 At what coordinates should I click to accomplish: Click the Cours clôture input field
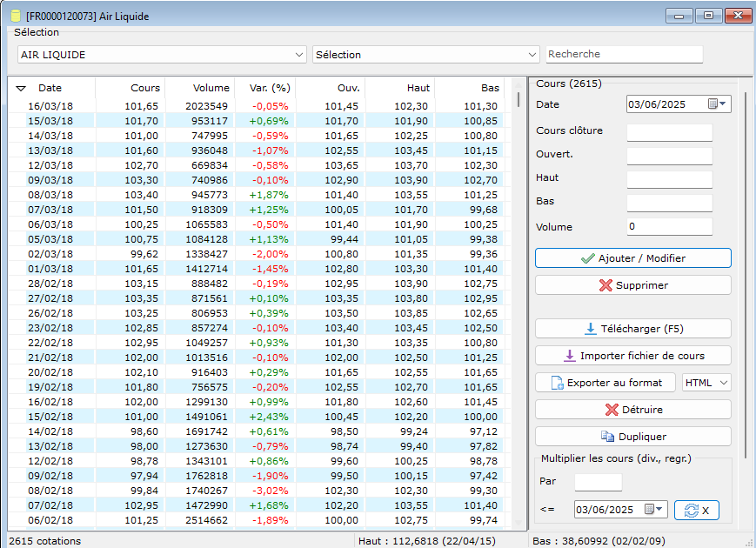pos(670,132)
